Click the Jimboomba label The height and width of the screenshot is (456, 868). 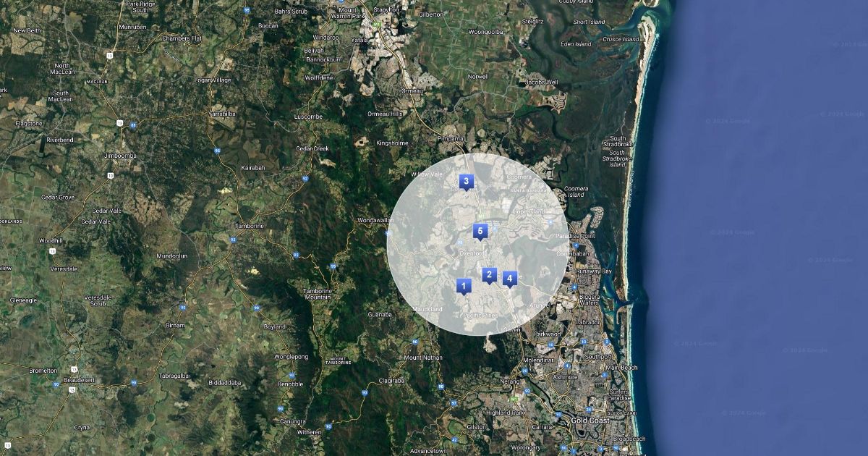coord(121,156)
